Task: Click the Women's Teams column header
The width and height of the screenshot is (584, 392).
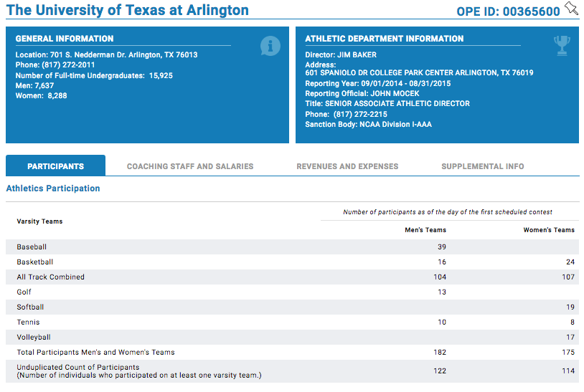Action: [x=549, y=230]
